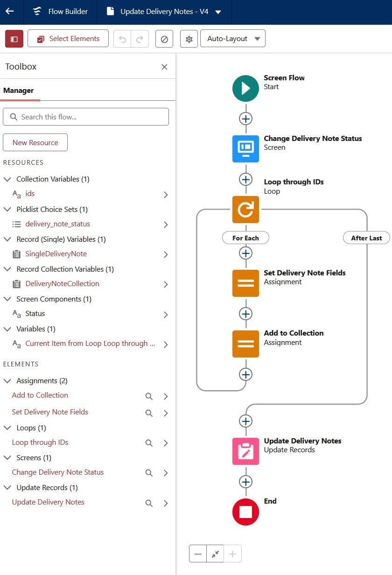Click the fit-to-view canvas button

(x=215, y=554)
